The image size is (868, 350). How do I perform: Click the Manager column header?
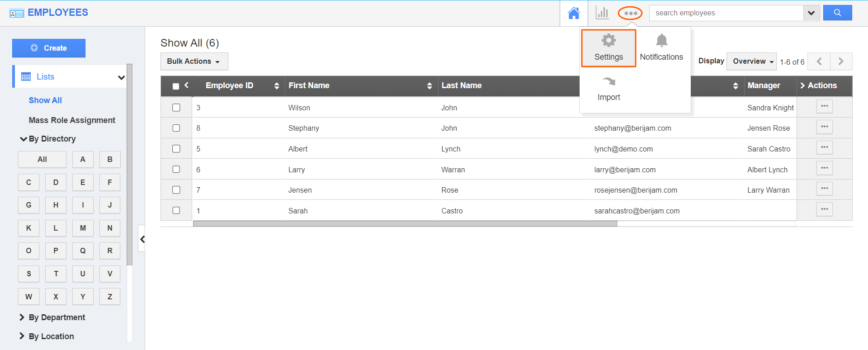764,85
